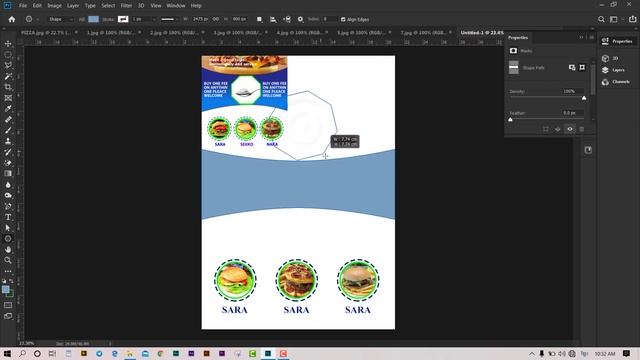Open polygon geometry gear settings
This screenshot has width=640, height=360.
click(x=300, y=19)
